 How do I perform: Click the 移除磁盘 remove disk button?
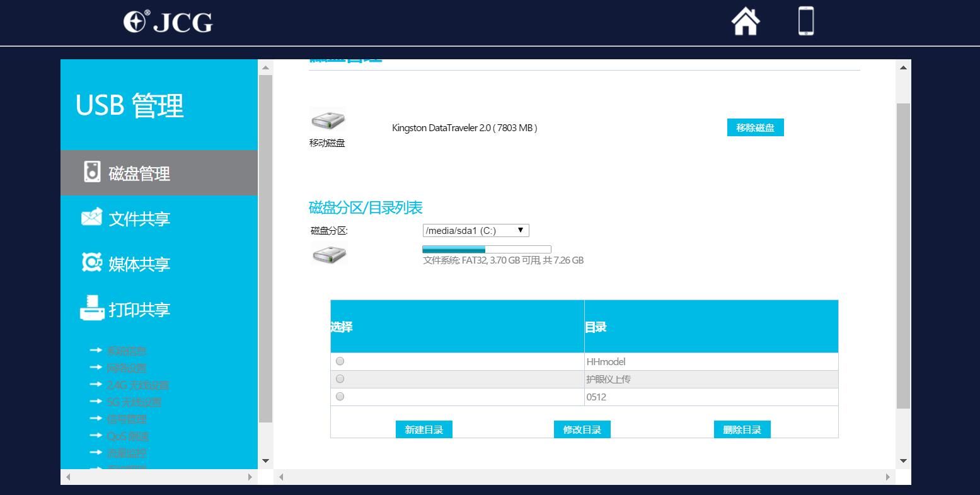756,127
